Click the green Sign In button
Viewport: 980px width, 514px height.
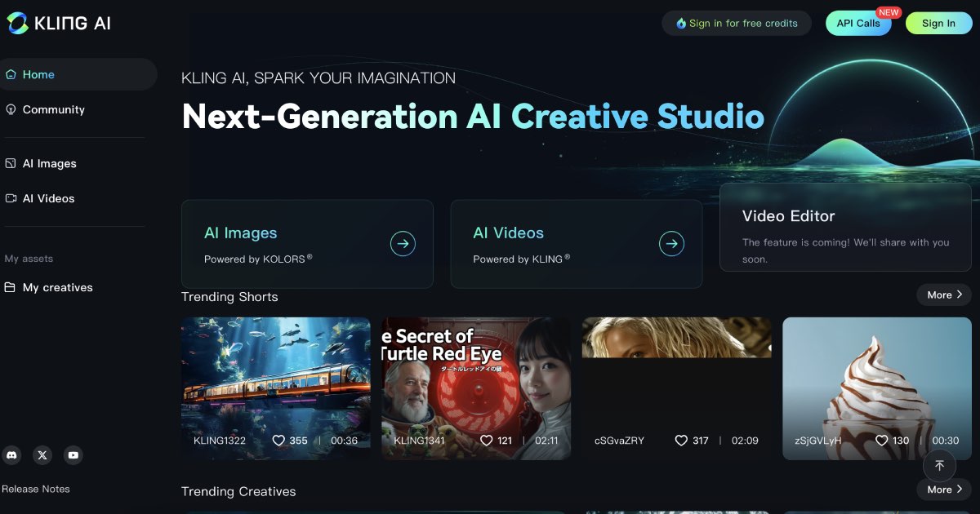(938, 23)
